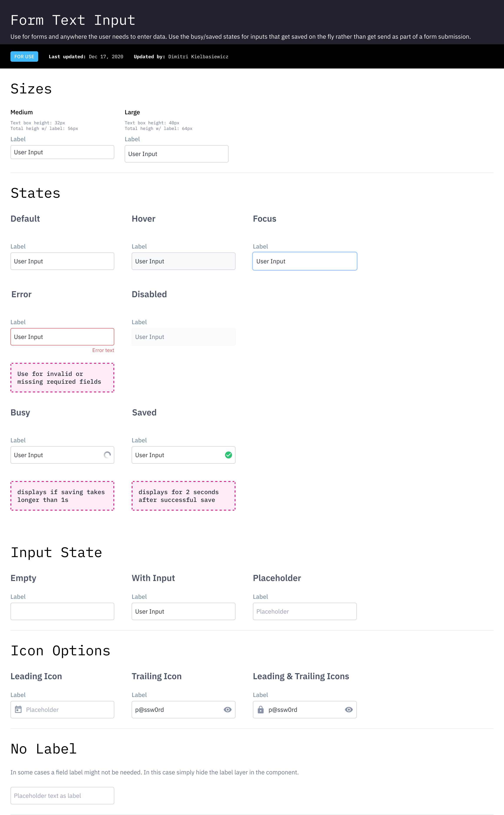Viewport: 504px width, 815px height.
Task: Click the red-bordered Error state input
Action: pos(62,337)
